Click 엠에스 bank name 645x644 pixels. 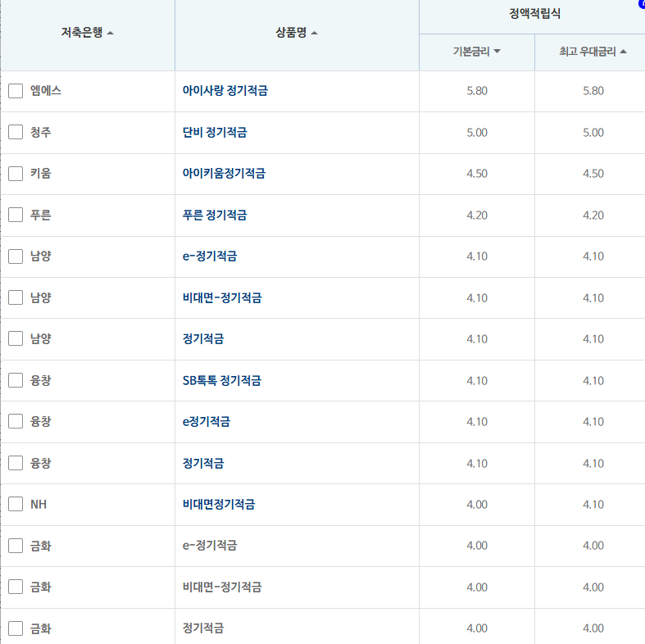(x=46, y=90)
